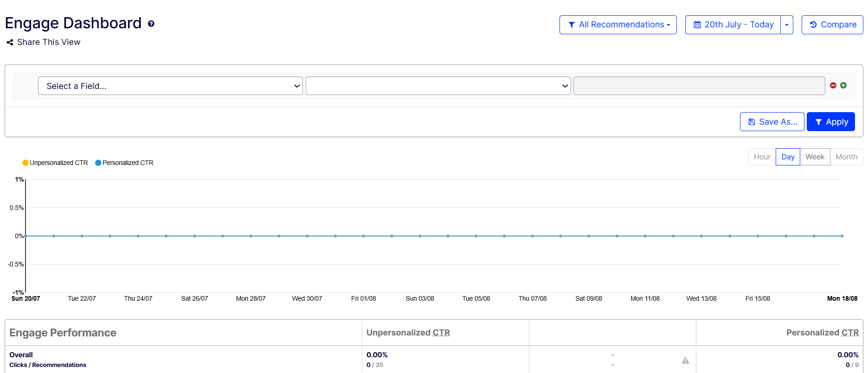This screenshot has width=868, height=373.
Task: Open the Select a Field dropdown
Action: (x=170, y=86)
